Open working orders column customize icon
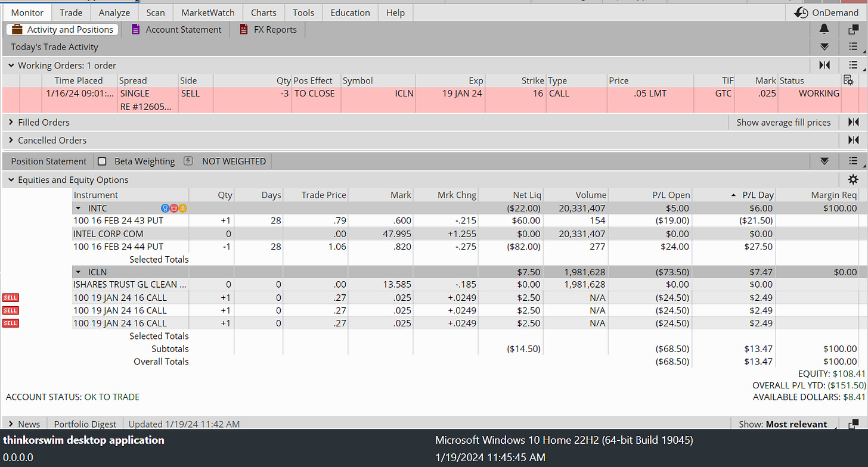The height and width of the screenshot is (467, 868). [848, 80]
